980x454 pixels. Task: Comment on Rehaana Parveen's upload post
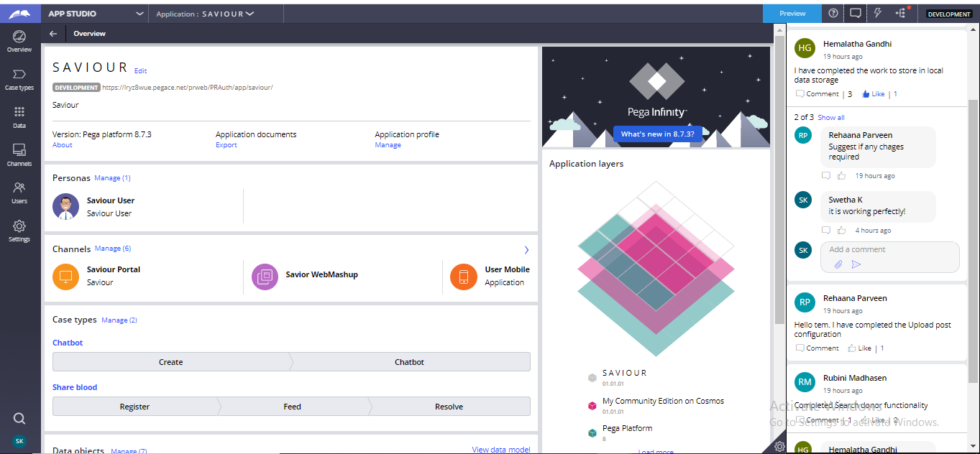pos(818,348)
